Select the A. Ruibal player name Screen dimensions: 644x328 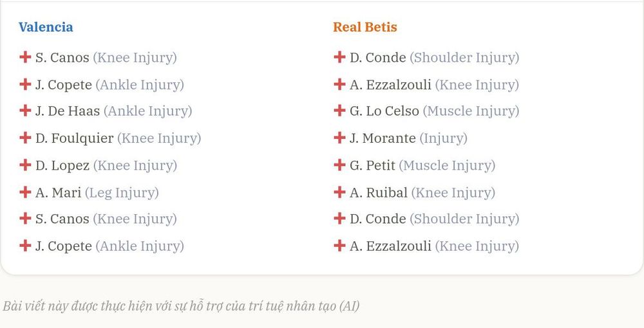pos(379,193)
